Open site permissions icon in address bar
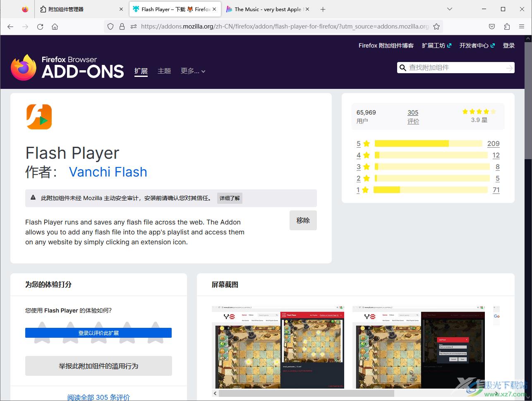The image size is (532, 401). click(133, 26)
